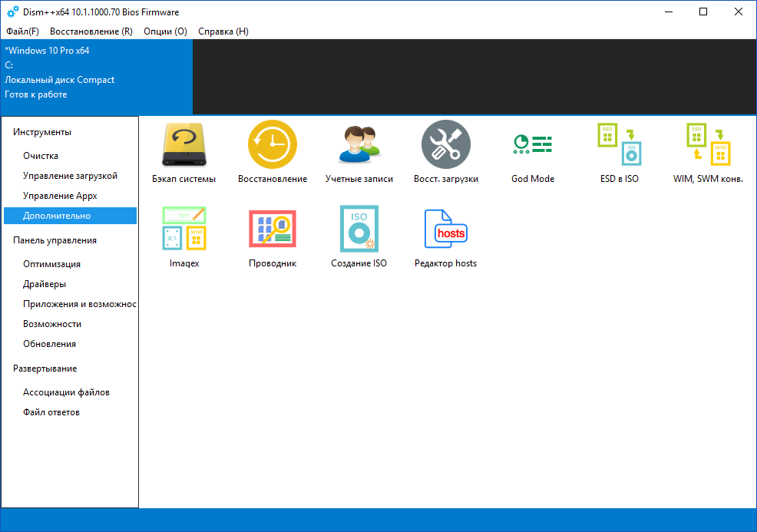
Task: Open the Справка (H) menu
Action: point(223,31)
